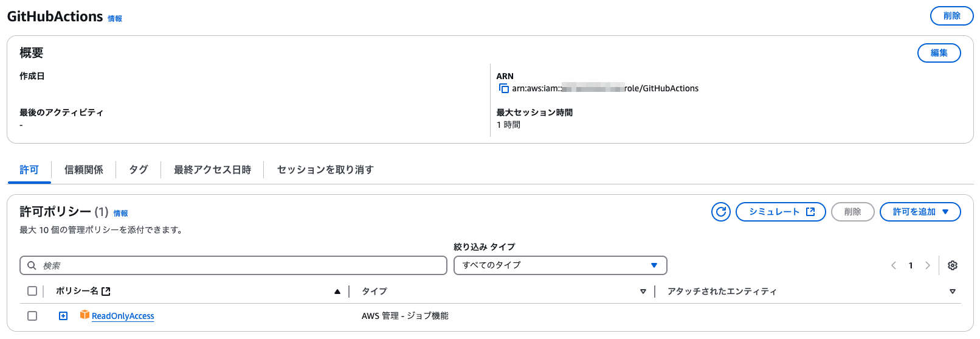Open the 許可を追加 dropdown

click(x=920, y=212)
